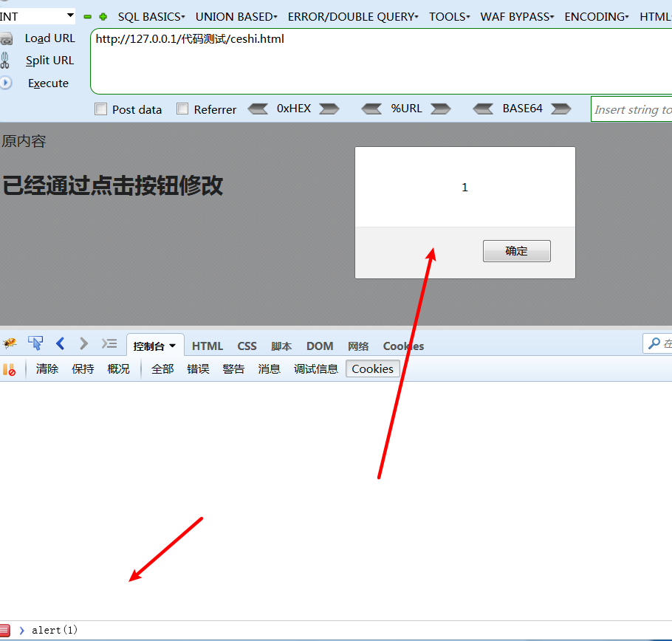Viewport: 672px width, 641px height.
Task: Filter console by 警告
Action: [x=233, y=369]
